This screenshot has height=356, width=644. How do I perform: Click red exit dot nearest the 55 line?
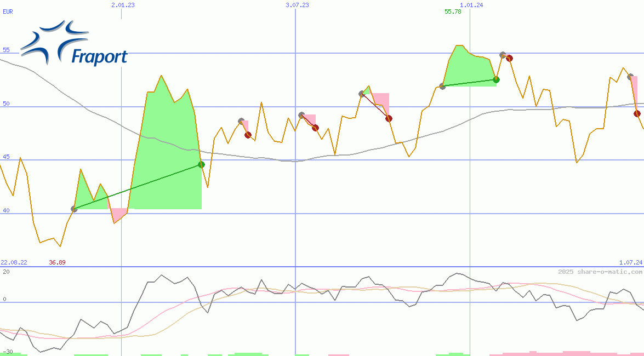509,58
